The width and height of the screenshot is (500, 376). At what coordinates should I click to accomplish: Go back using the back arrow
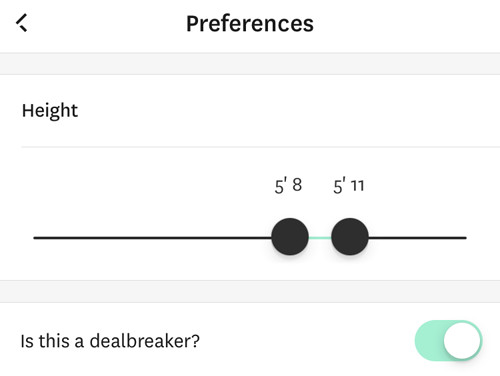tap(22, 23)
